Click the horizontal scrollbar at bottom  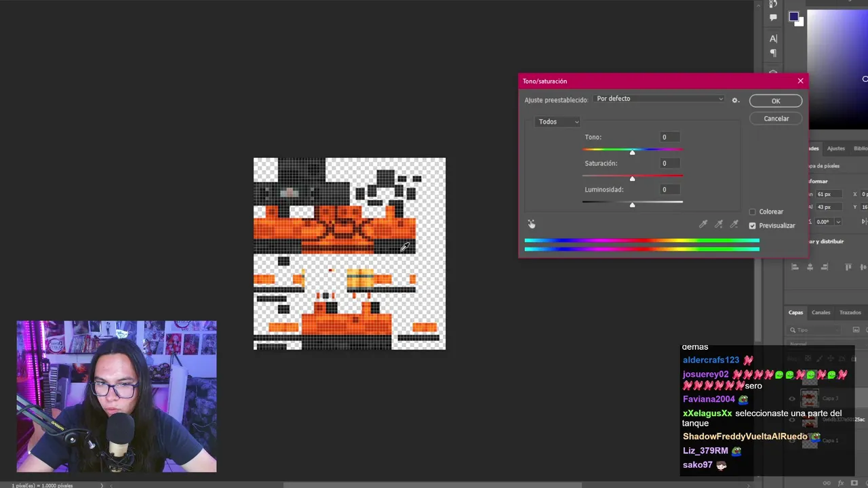point(434,485)
